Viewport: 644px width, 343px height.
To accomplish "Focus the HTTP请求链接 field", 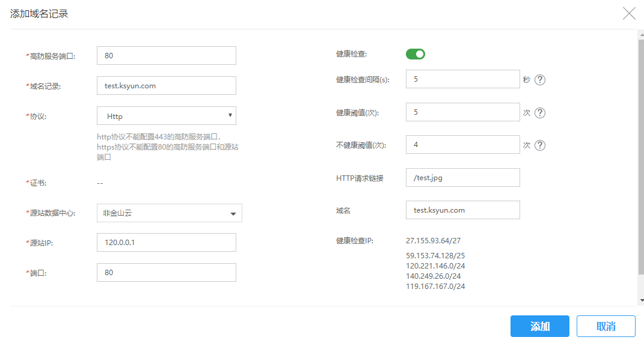I will click(x=462, y=178).
